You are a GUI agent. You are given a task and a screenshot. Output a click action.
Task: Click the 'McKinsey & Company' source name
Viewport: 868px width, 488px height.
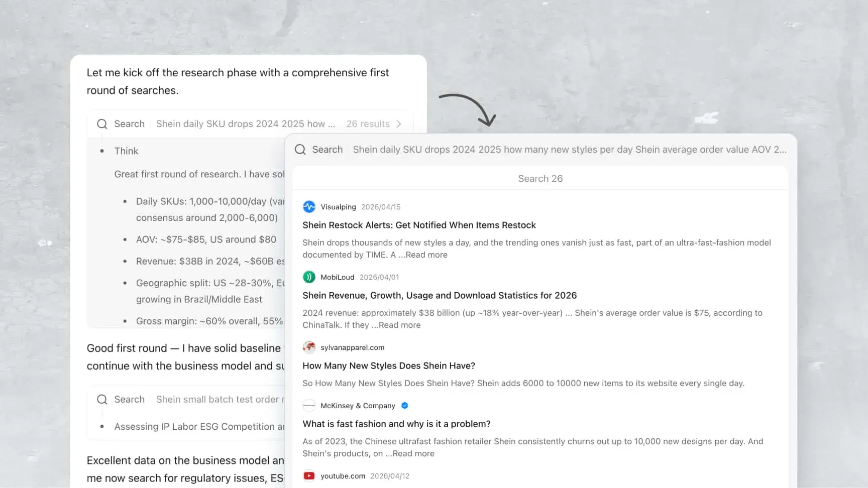(x=358, y=406)
